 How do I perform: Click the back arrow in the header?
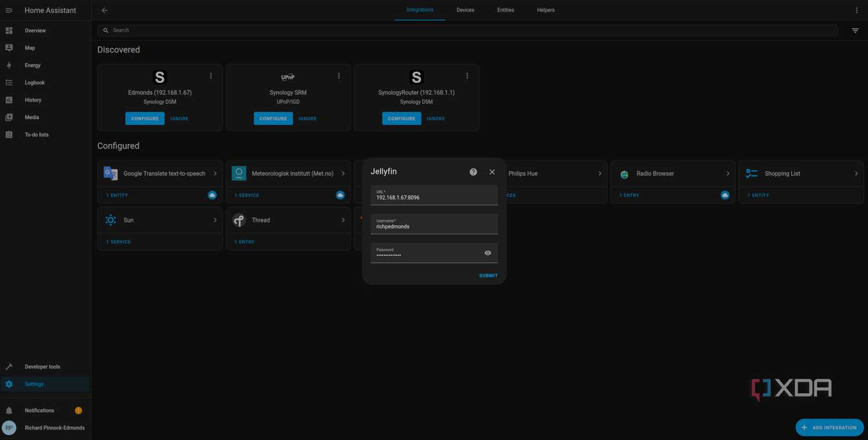coord(105,10)
